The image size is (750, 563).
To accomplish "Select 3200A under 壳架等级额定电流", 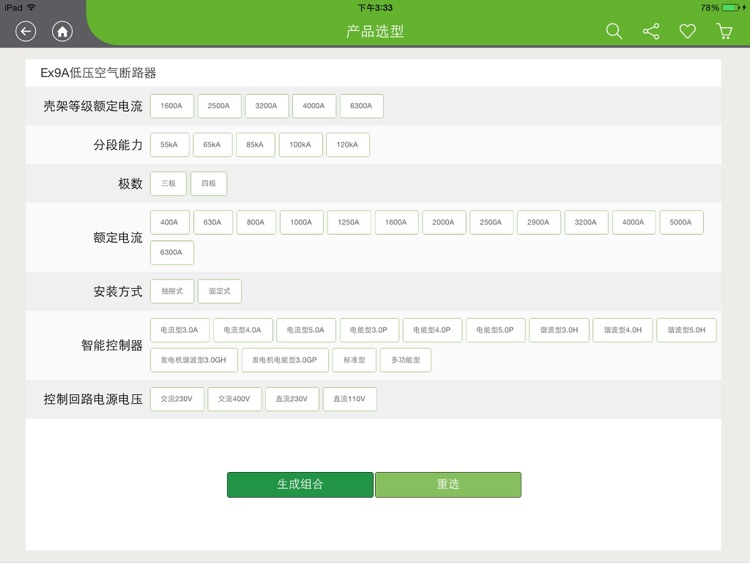I will [x=266, y=106].
